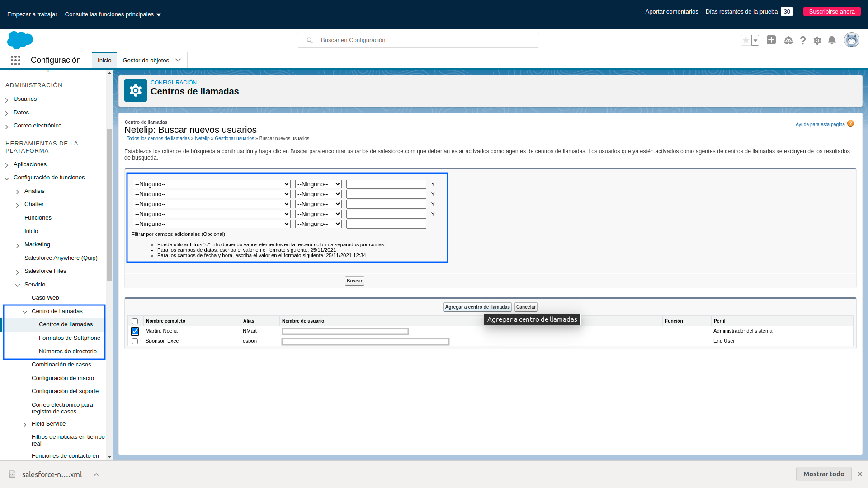Click the Inicio tab
868x488 pixels.
pos(104,60)
